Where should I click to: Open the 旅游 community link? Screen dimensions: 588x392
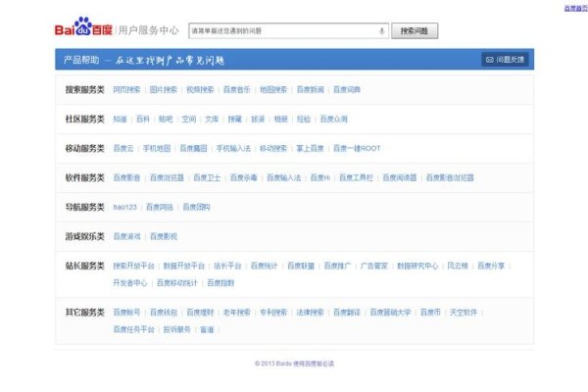(258, 119)
